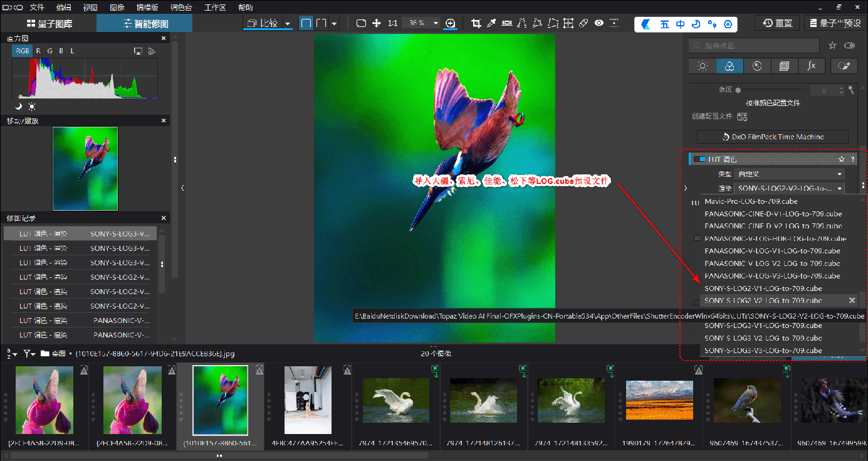Image resolution: width=868 pixels, height=461 pixels.
Task: Expand the 类型 dropdown showing 自定义
Action: [x=790, y=174]
